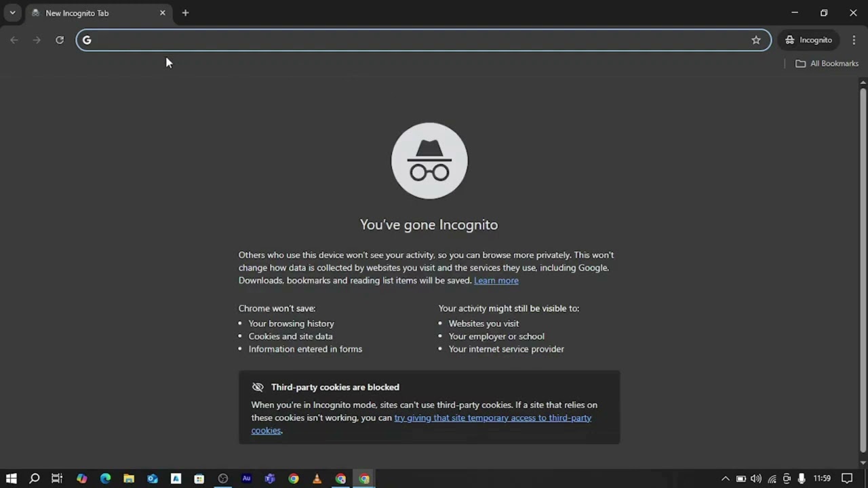Reload the current page

click(60, 40)
